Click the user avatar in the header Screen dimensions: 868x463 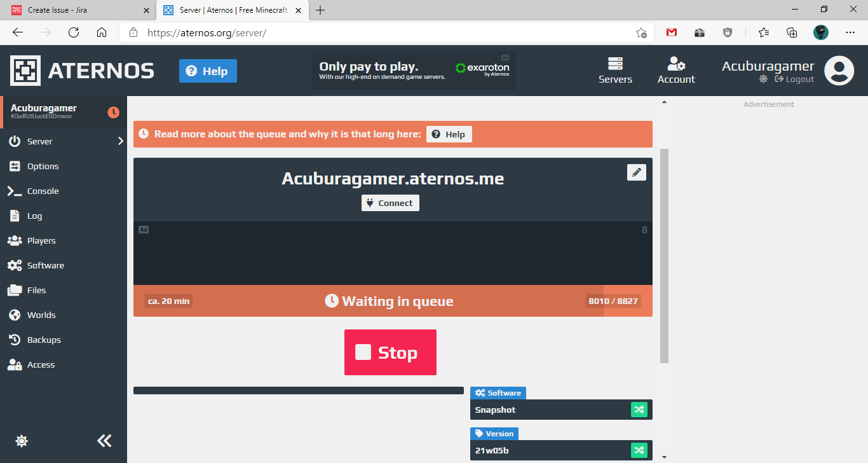click(x=839, y=71)
